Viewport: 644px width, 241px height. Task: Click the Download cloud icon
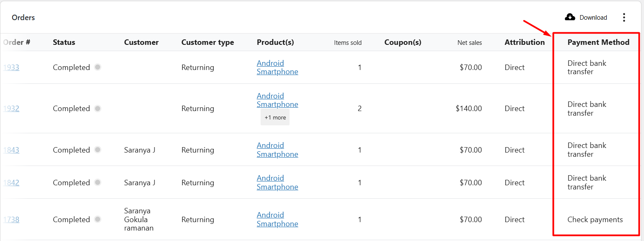coord(570,17)
